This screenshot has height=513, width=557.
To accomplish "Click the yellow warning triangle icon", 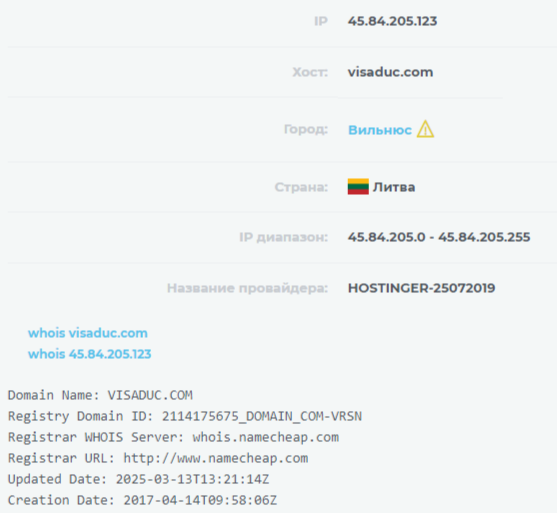I will 425,129.
